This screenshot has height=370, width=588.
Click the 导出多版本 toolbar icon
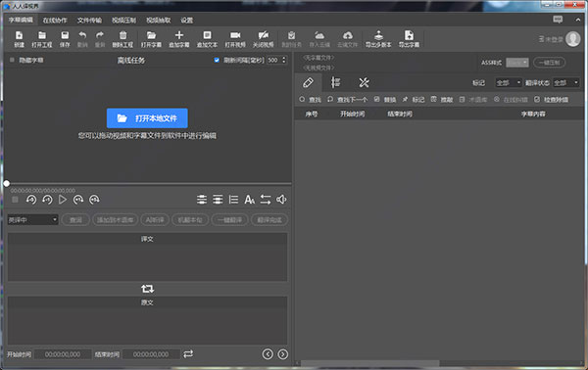click(x=378, y=35)
